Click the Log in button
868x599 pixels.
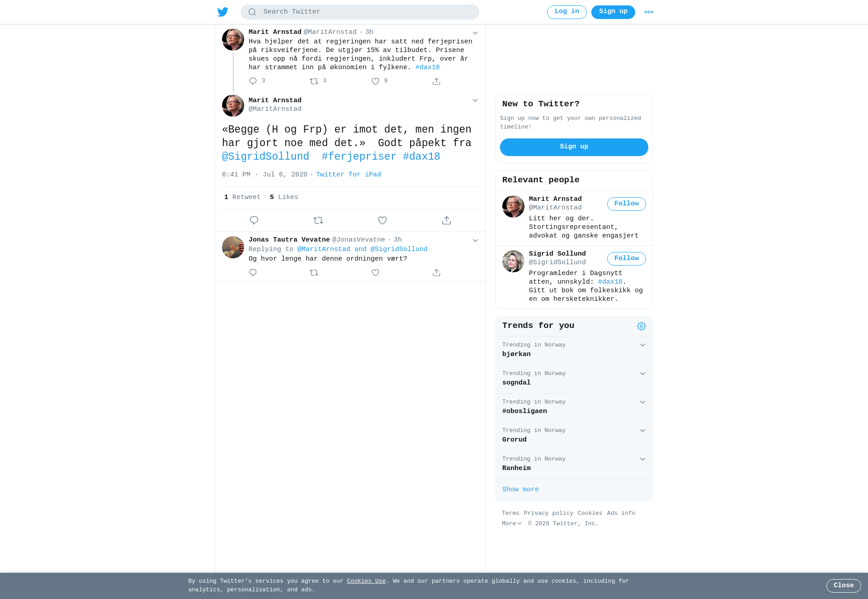tap(567, 12)
